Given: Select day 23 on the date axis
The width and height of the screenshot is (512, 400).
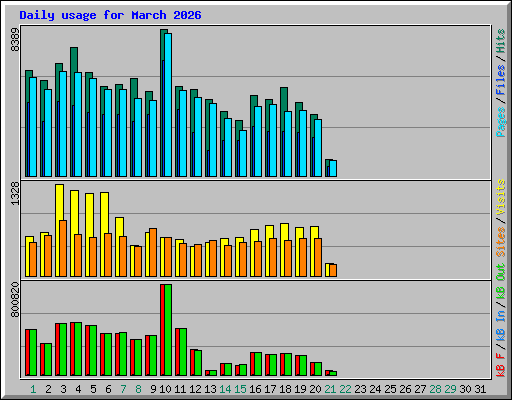Looking at the screenshot, I should point(360,389).
